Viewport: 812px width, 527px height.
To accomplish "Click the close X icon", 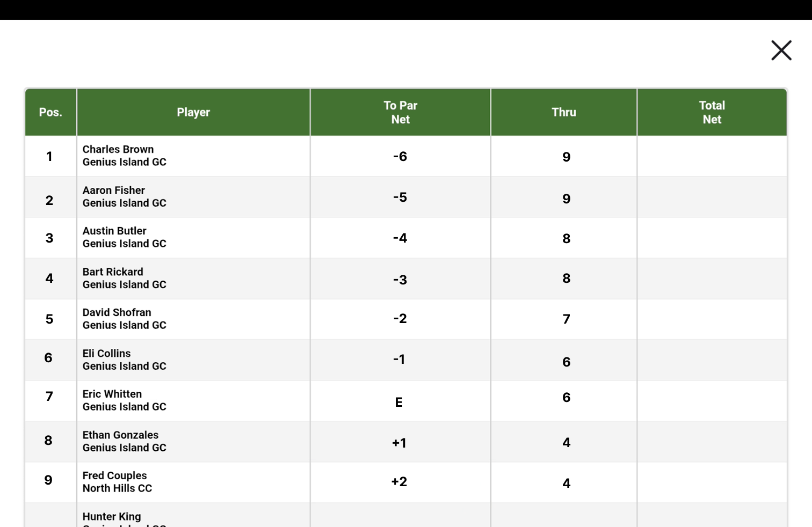I will pos(781,50).
